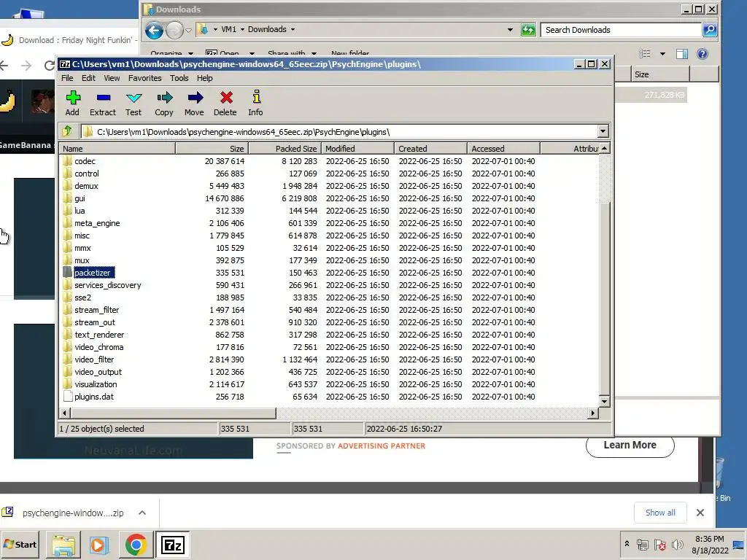Select the meta_engine folder

click(x=97, y=223)
